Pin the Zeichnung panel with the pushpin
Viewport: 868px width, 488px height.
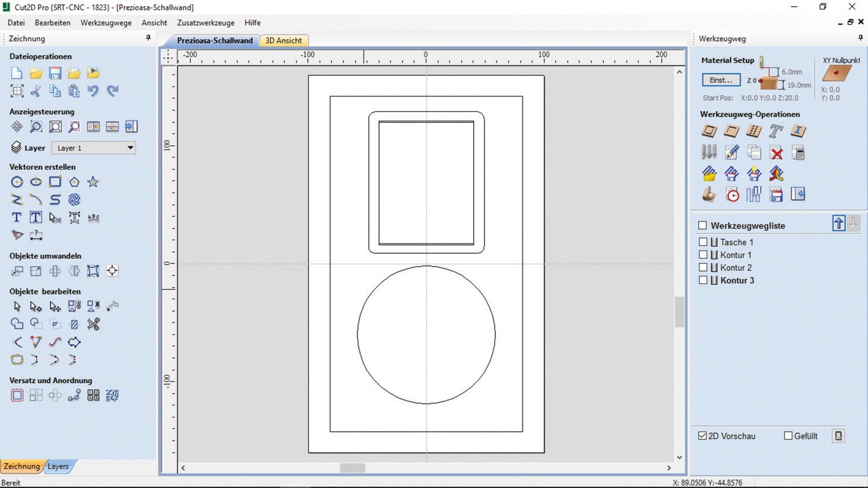pos(148,38)
